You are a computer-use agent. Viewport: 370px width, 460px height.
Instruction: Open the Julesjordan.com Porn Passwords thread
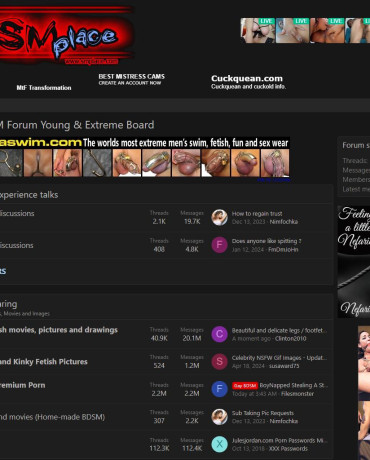[x=279, y=440]
